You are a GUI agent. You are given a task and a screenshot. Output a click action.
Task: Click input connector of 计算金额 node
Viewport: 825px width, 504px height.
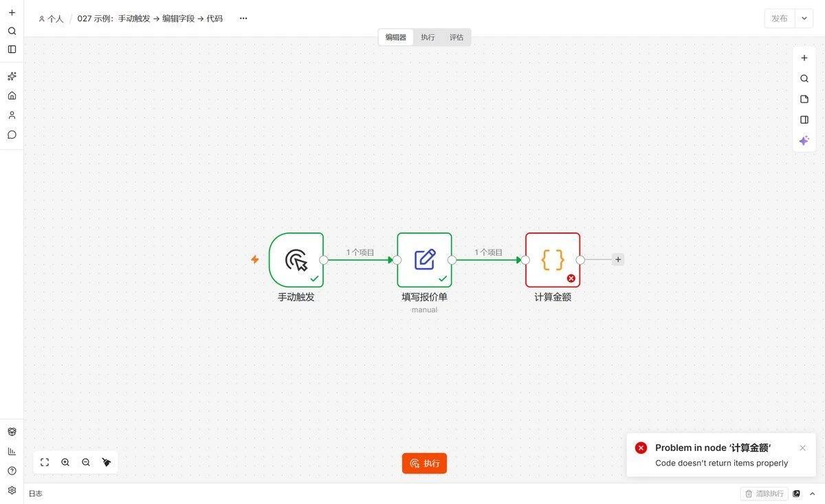pyautogui.click(x=525, y=260)
